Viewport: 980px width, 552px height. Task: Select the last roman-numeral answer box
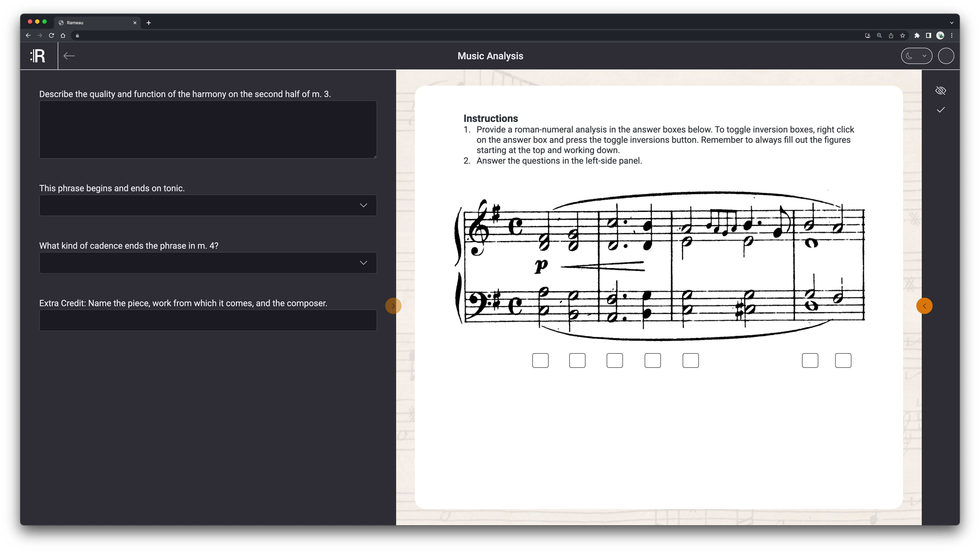[x=843, y=360]
